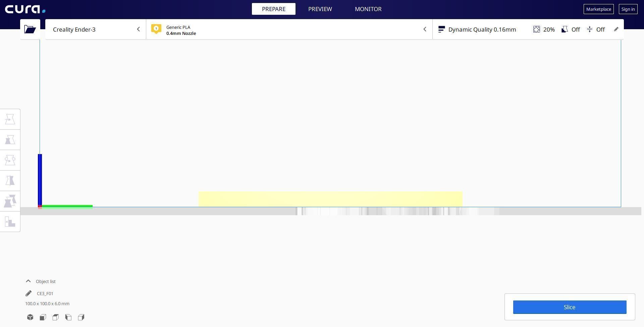The width and height of the screenshot is (644, 327).
Task: Open print settings with the pencil icon
Action: [616, 29]
